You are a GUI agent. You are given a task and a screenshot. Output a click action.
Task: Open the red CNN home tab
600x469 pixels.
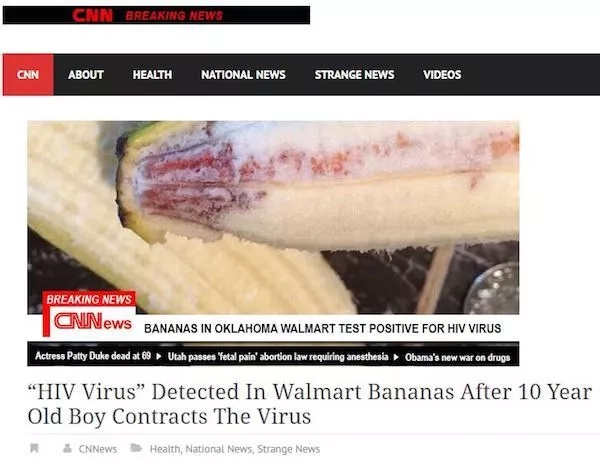[28, 75]
